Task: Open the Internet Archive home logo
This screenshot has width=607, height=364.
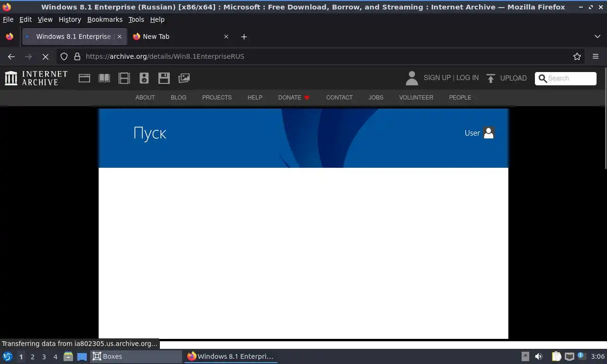Action: click(x=36, y=78)
